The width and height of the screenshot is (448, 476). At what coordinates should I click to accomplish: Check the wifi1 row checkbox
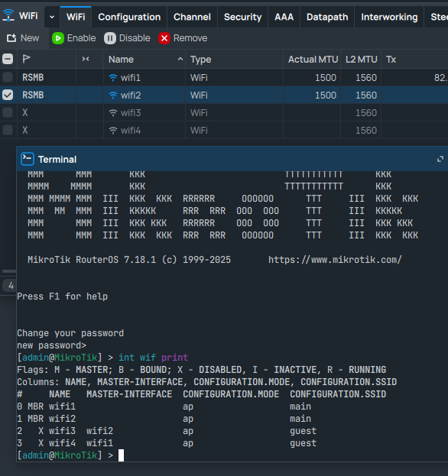click(x=8, y=77)
